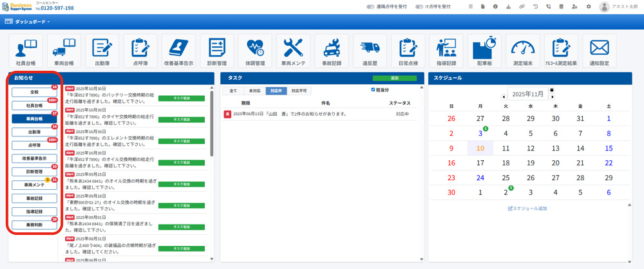Open the 事故記録 accident record icon
Viewport: 644px width, 269px height.
pos(332,51)
